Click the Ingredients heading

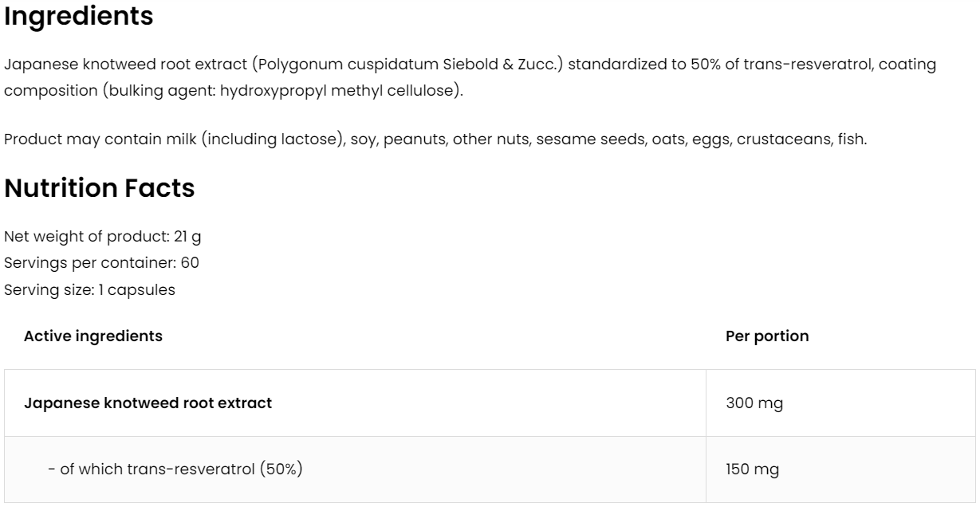[79, 18]
